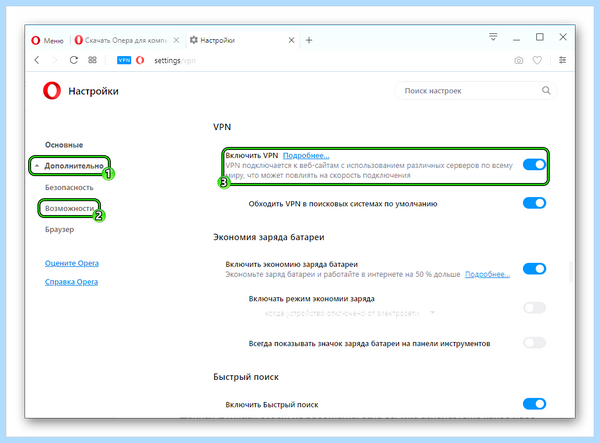
Task: Open a new tab with plus icon
Action: pos(309,40)
